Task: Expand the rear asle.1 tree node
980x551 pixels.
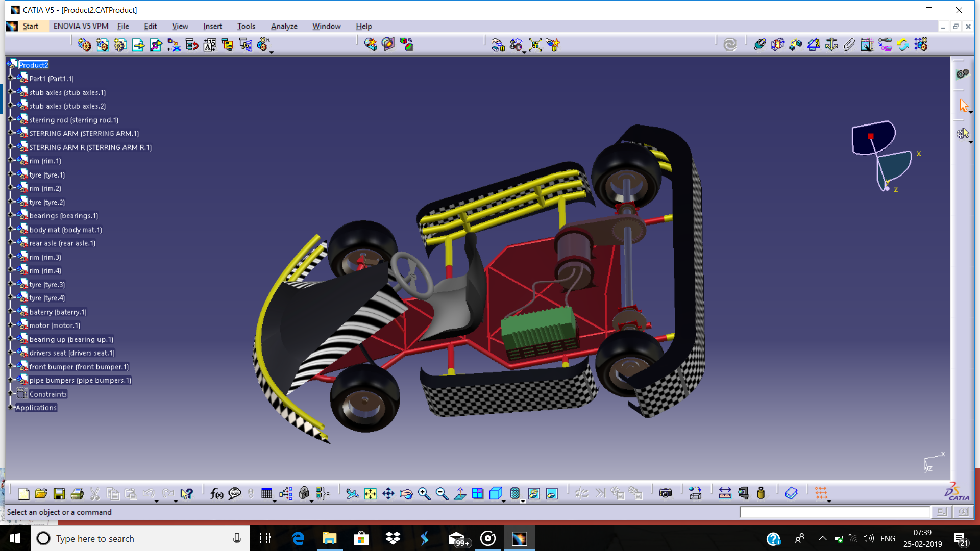Action: point(10,243)
